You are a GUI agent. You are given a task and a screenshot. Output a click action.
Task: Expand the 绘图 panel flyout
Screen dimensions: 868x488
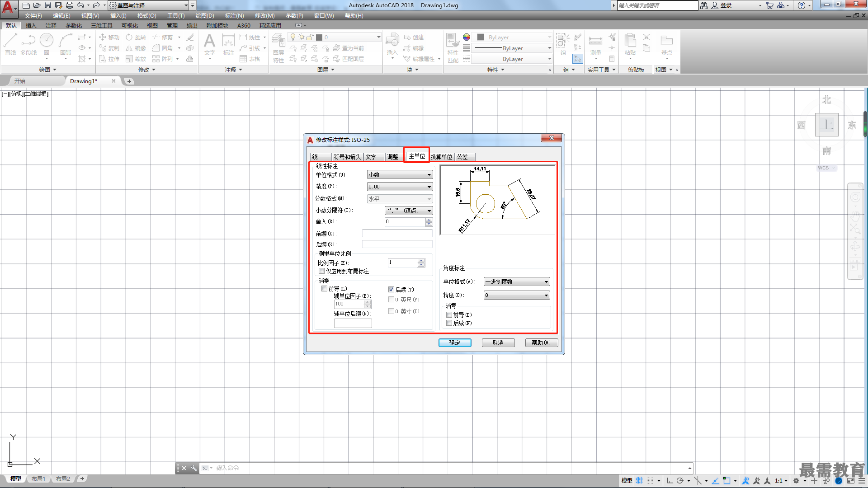[47, 70]
